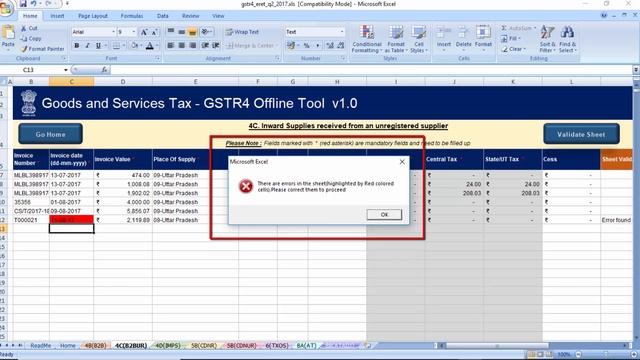The width and height of the screenshot is (640, 360).
Task: Center cell text horizontally
Action: (182, 45)
